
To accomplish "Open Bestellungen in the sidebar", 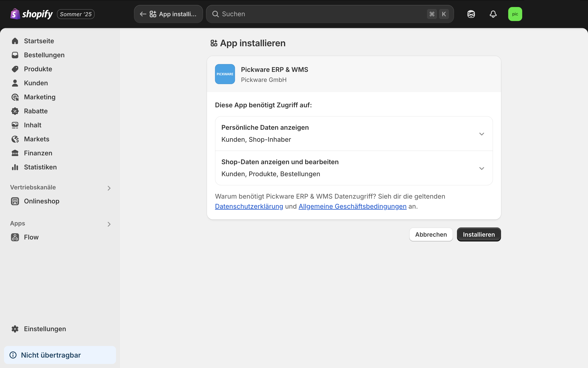I will click(44, 55).
